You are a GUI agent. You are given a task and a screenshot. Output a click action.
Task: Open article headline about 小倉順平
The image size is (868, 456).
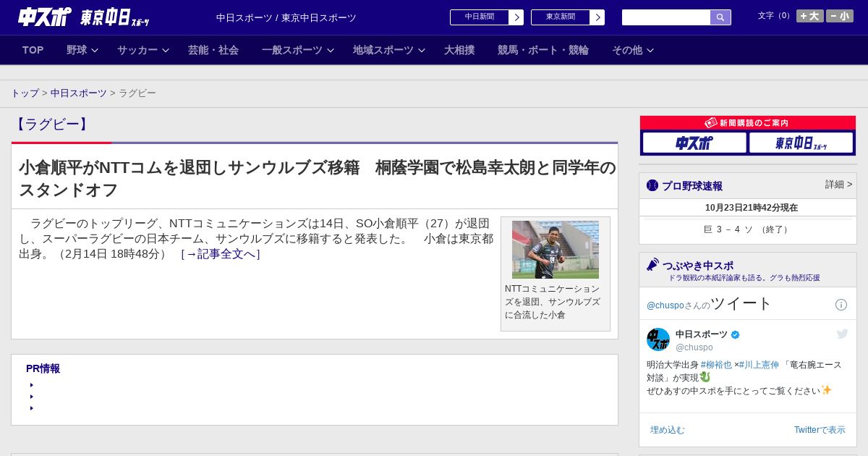[317, 179]
